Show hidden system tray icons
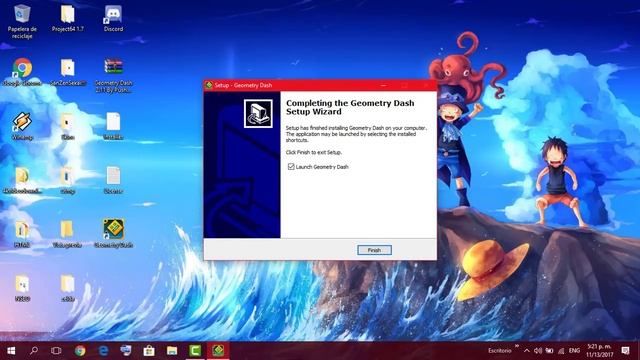Screen dimensions: 640x360 tap(527, 351)
